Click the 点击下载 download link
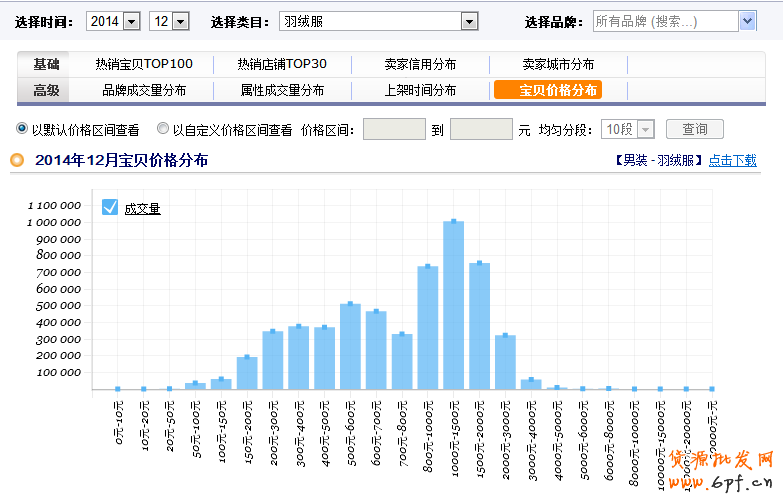Screen dimensions: 783x504 732,160
